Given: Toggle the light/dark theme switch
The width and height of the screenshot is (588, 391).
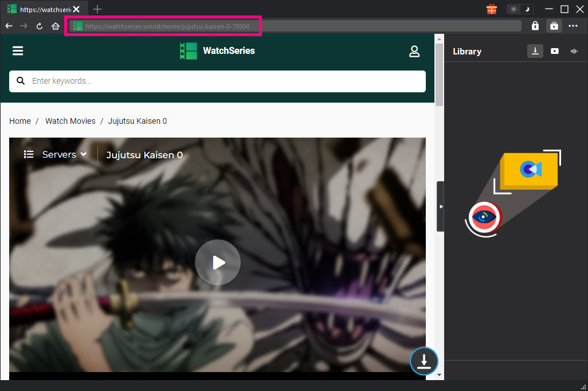Looking at the screenshot, I should 520,9.
